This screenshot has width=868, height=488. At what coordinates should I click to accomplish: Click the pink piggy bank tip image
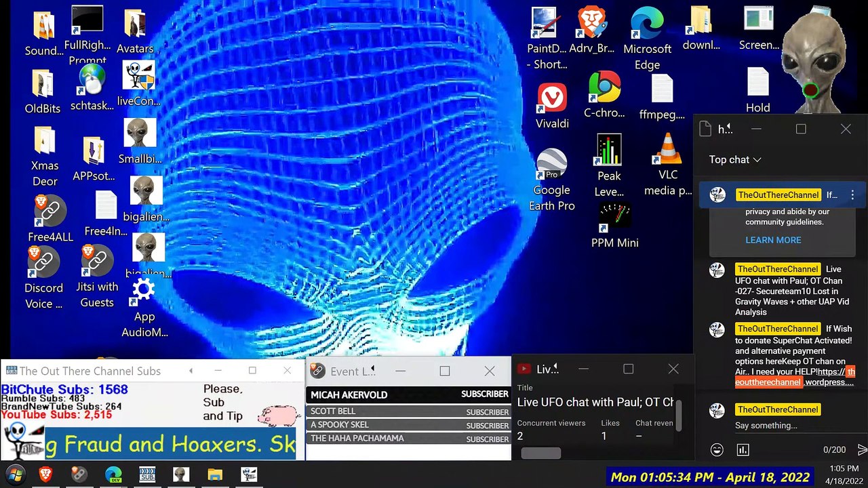coord(279,415)
